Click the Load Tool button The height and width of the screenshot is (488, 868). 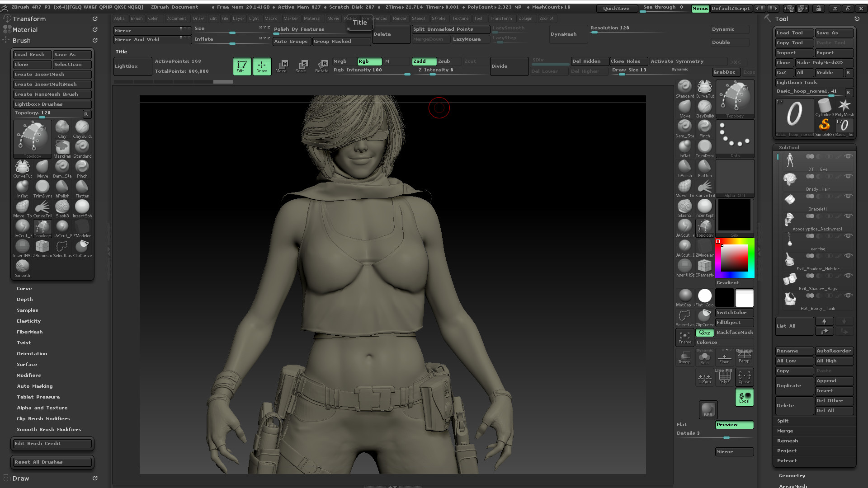[x=794, y=33]
